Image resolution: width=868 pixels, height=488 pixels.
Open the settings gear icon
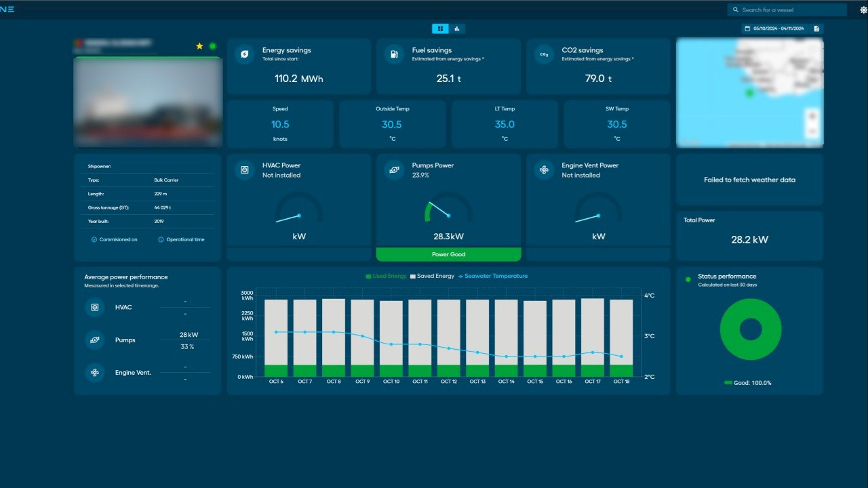tap(863, 10)
